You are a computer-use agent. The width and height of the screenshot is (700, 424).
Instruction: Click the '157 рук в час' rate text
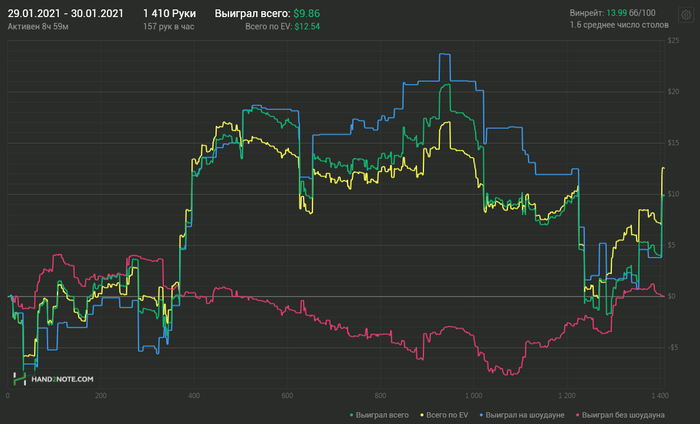coord(168,27)
